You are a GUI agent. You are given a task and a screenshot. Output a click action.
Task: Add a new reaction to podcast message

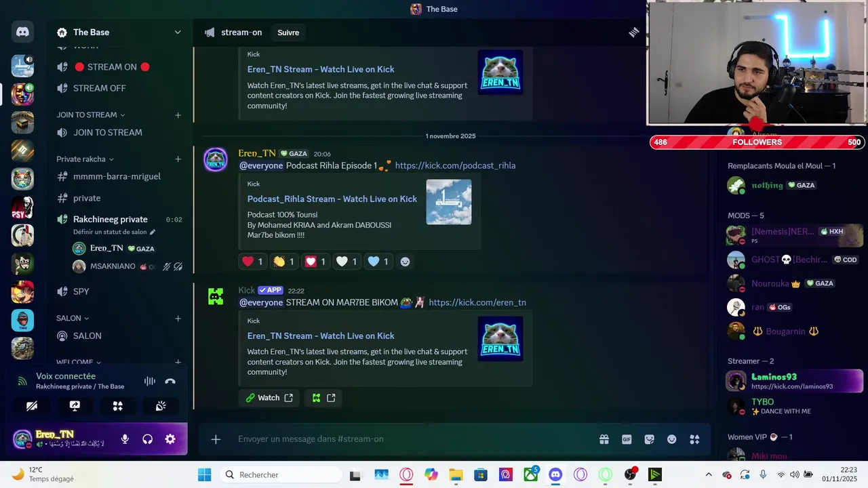(405, 262)
